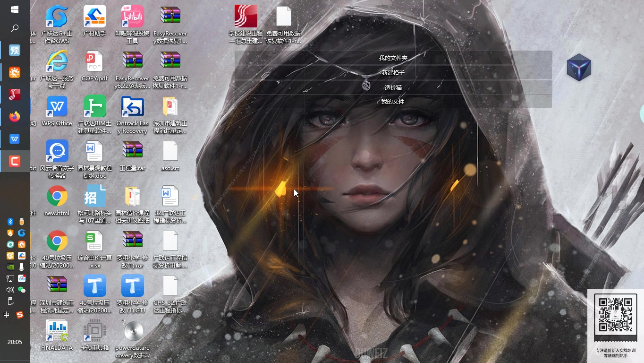Open COPY.pdf file

pos(94,66)
